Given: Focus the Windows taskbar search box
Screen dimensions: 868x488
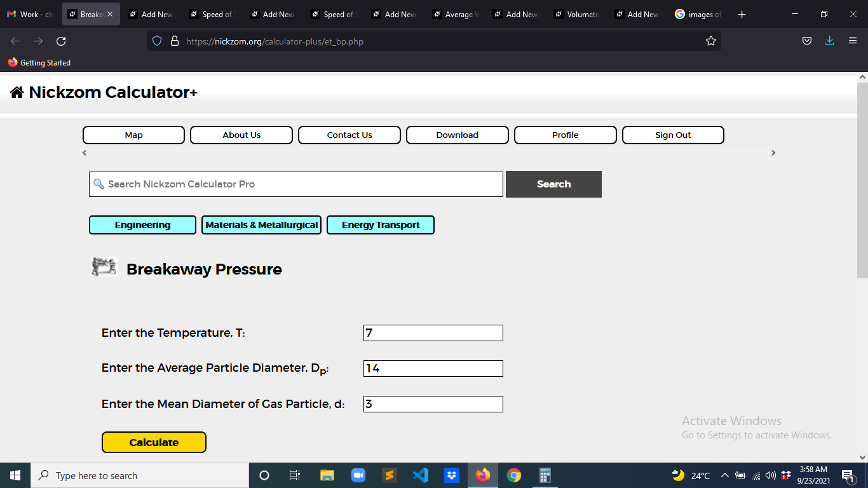Looking at the screenshot, I should pyautogui.click(x=140, y=475).
